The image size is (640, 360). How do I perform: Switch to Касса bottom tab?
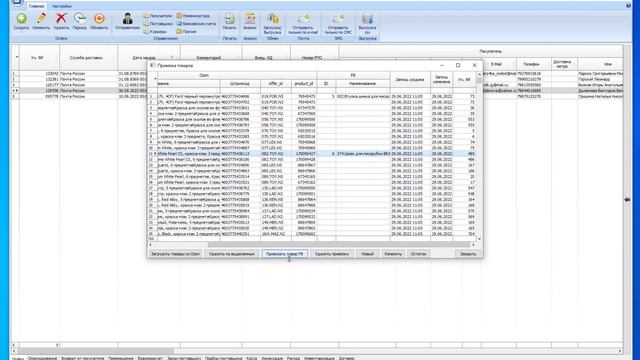(x=252, y=358)
